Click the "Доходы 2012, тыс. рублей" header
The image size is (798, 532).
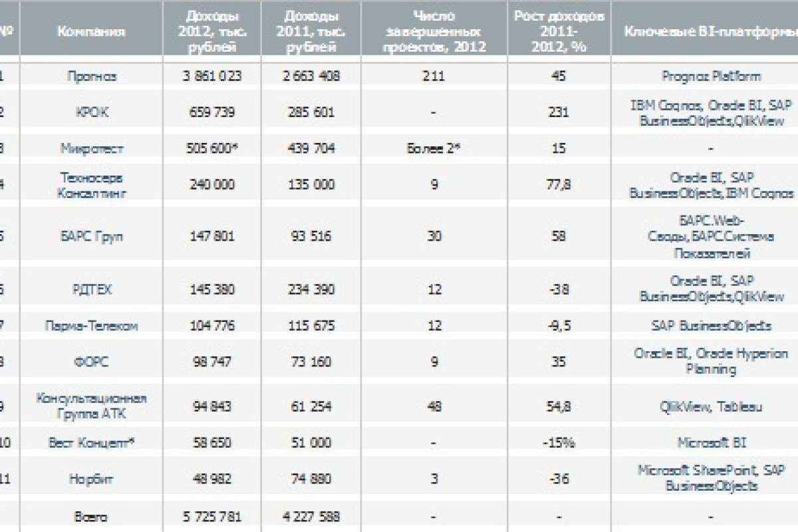click(211, 31)
